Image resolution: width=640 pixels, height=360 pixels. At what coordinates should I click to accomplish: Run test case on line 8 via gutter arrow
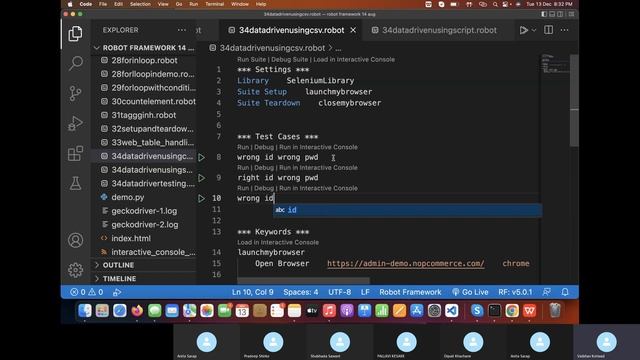point(201,157)
